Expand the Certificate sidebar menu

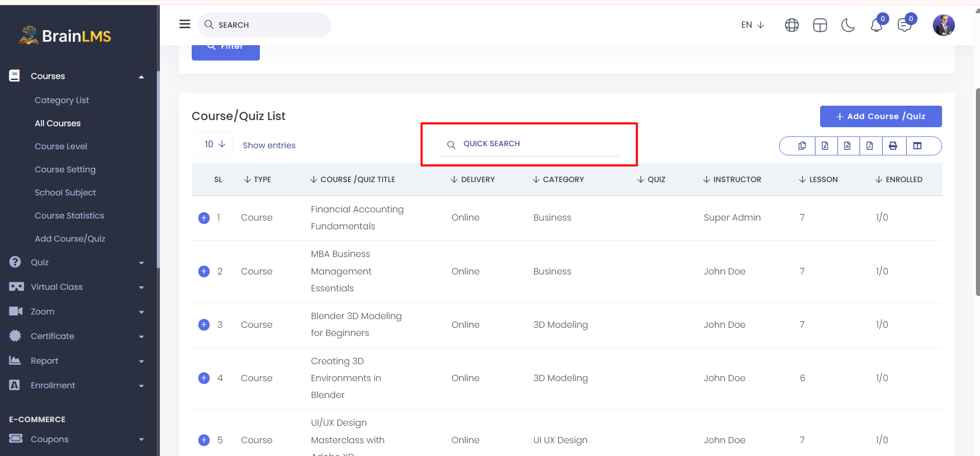coord(77,336)
